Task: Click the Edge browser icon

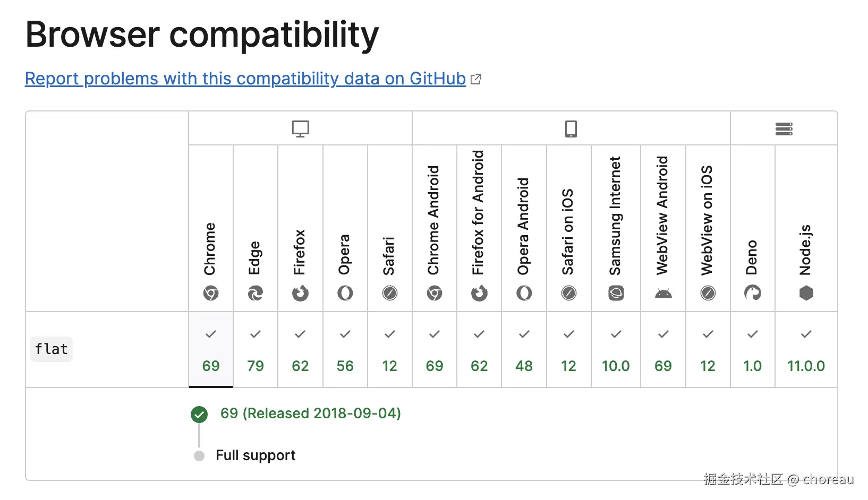Action: pos(256,293)
